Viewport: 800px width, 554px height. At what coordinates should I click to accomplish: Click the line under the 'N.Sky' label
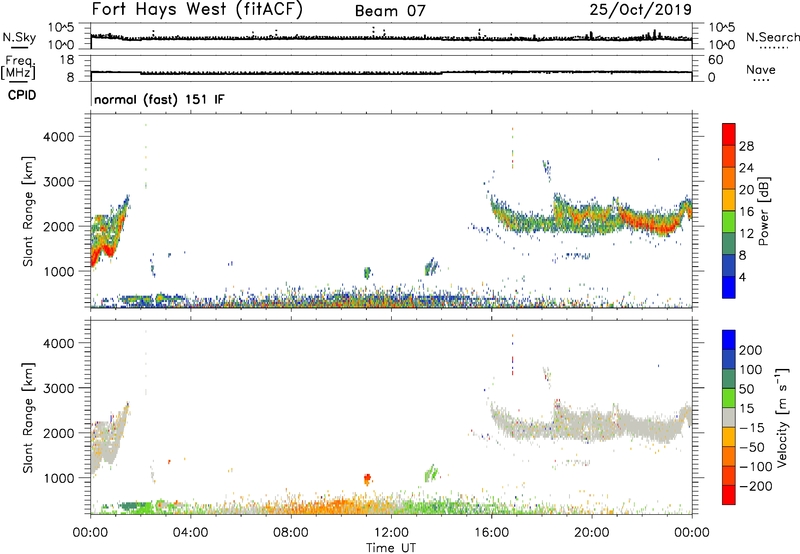(19, 47)
